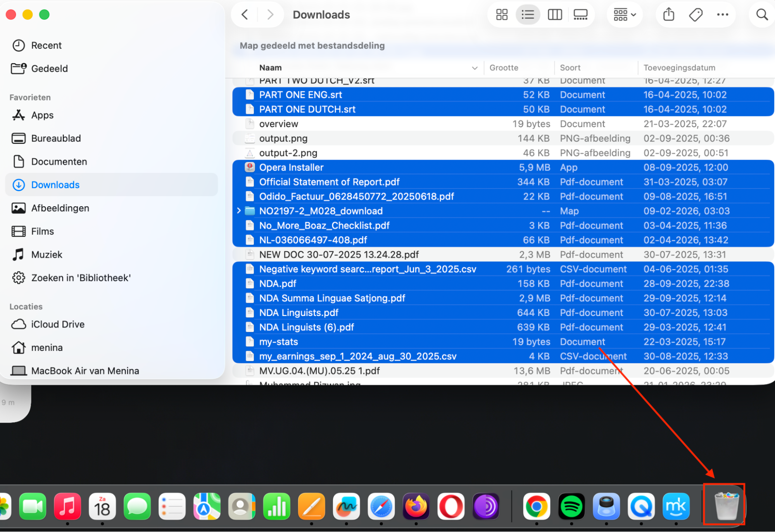This screenshot has width=775, height=532.
Task: Select Downloads in the sidebar
Action: click(x=55, y=185)
